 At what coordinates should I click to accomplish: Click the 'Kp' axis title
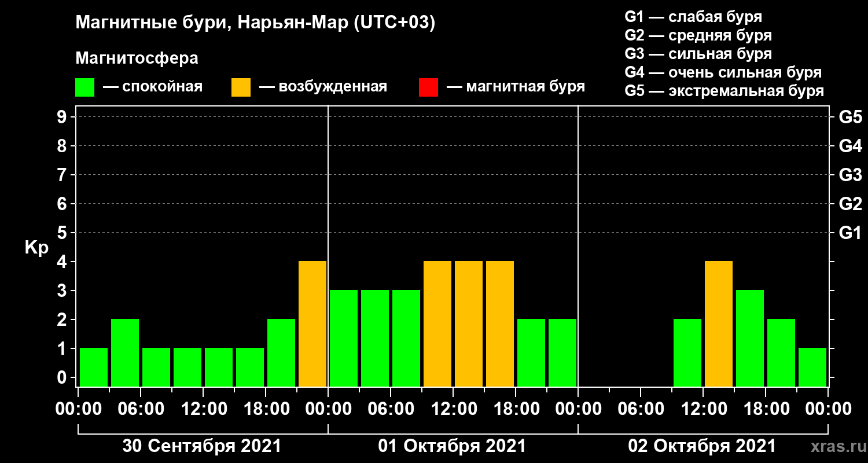click(x=36, y=247)
